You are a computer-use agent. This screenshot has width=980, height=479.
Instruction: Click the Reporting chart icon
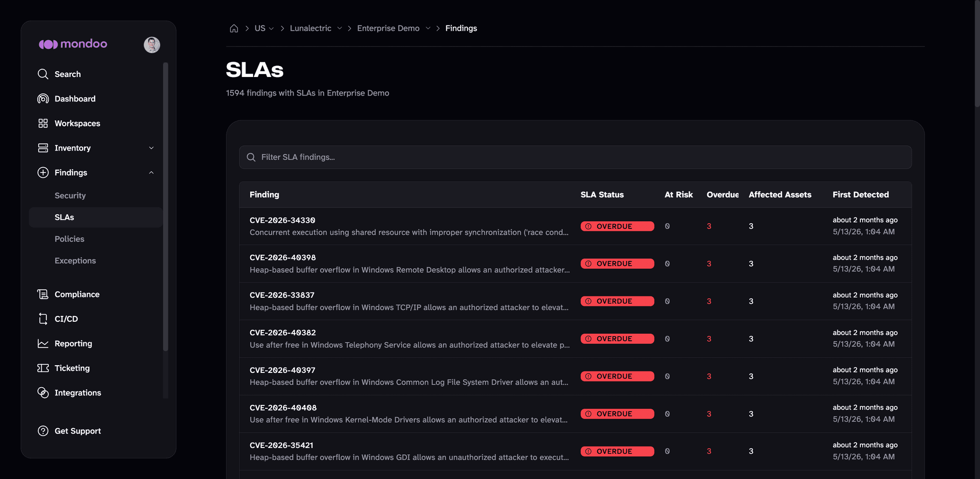(43, 343)
